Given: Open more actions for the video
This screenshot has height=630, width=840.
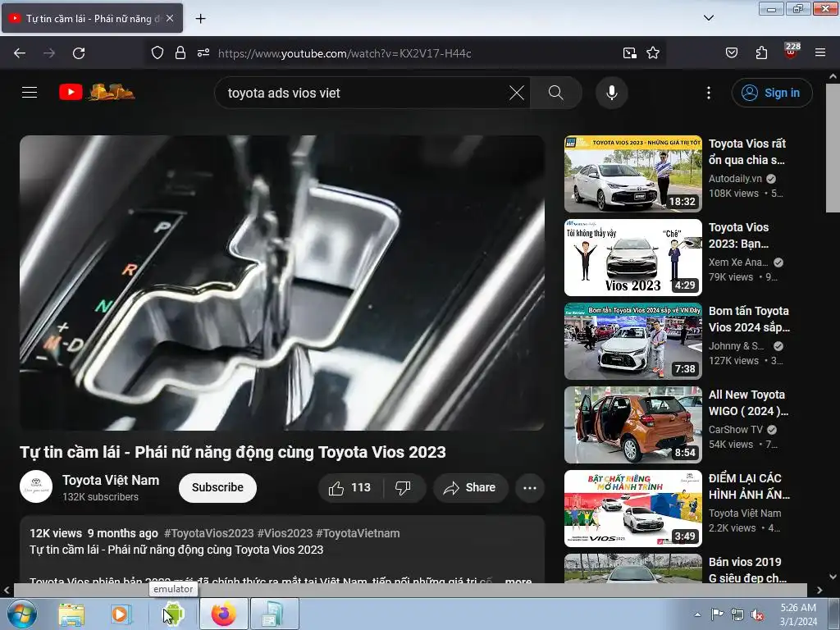Looking at the screenshot, I should pos(529,487).
